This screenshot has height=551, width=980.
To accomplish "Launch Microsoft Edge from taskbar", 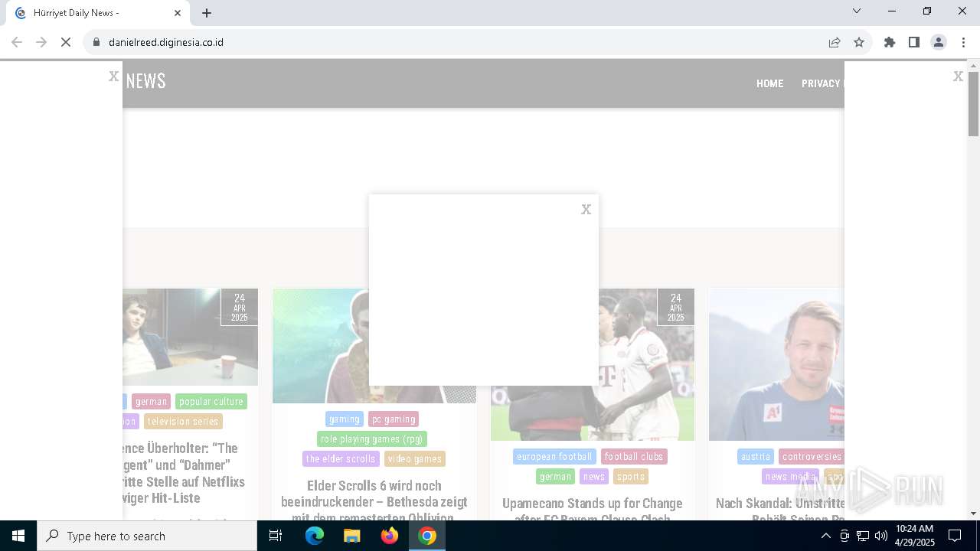I will tap(315, 536).
